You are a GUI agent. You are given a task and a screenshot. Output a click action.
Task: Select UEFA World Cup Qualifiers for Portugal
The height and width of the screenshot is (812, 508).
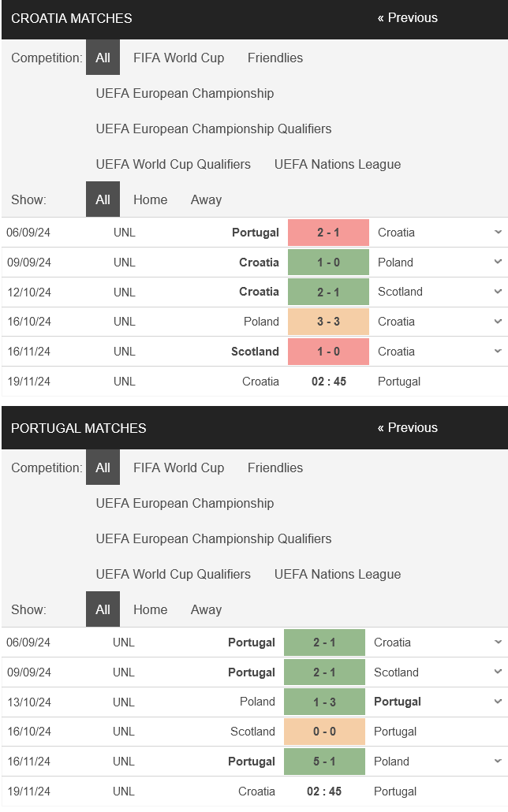(x=173, y=574)
